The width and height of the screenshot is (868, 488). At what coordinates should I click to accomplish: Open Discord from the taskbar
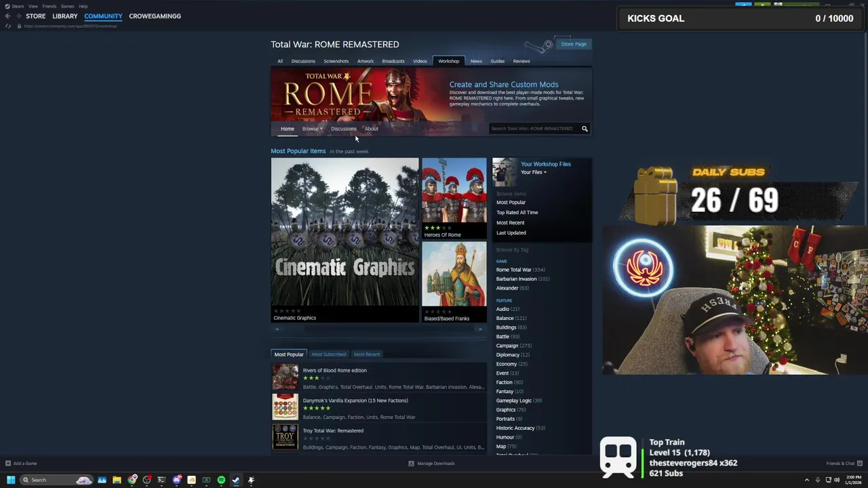177,480
